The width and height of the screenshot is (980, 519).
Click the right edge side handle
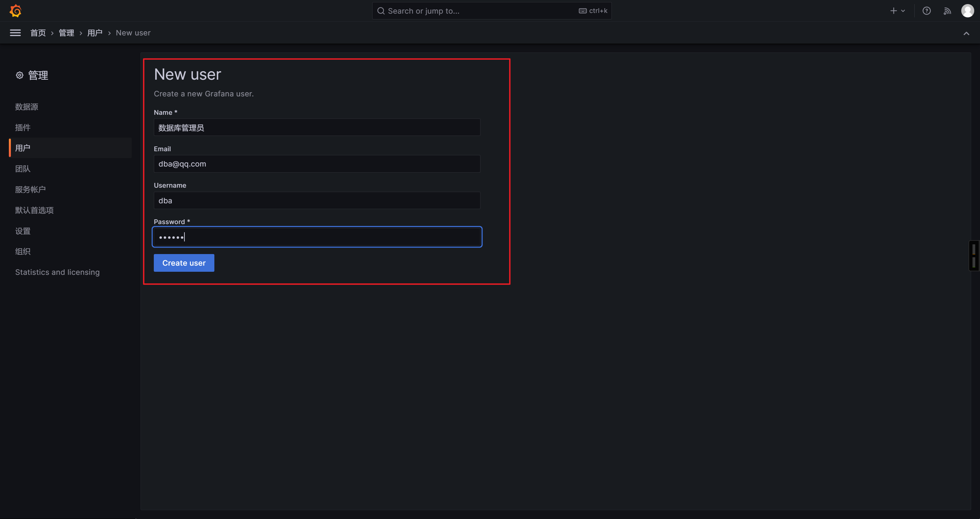974,256
